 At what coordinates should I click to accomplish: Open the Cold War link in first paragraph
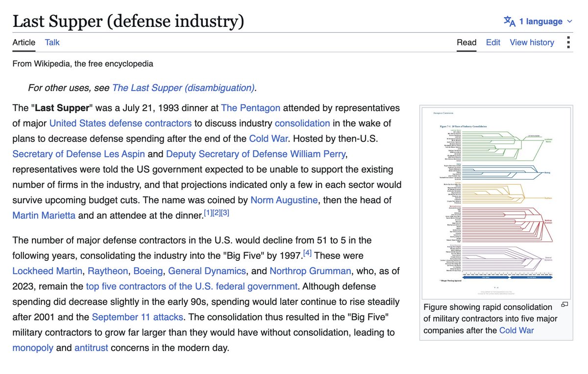coord(269,139)
